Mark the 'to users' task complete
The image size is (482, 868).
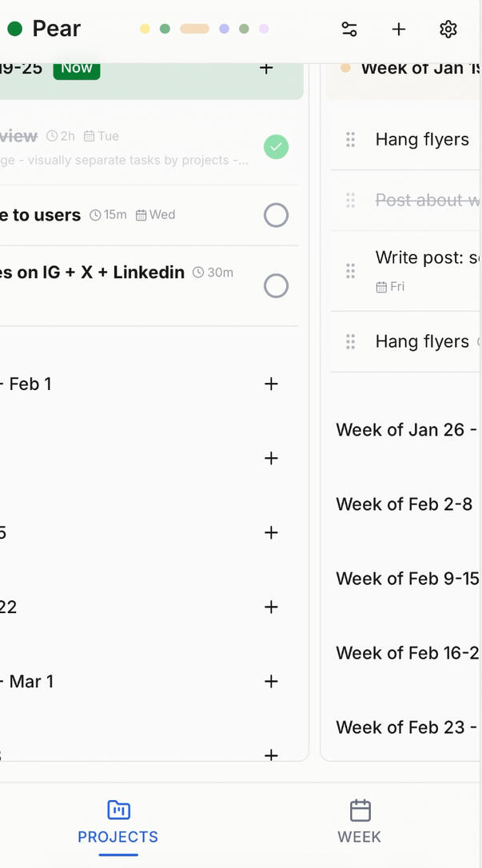(276, 215)
